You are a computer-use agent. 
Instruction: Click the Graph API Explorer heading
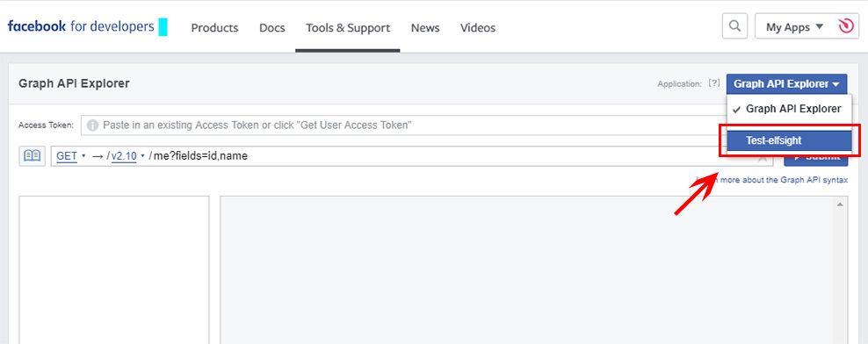coord(74,83)
